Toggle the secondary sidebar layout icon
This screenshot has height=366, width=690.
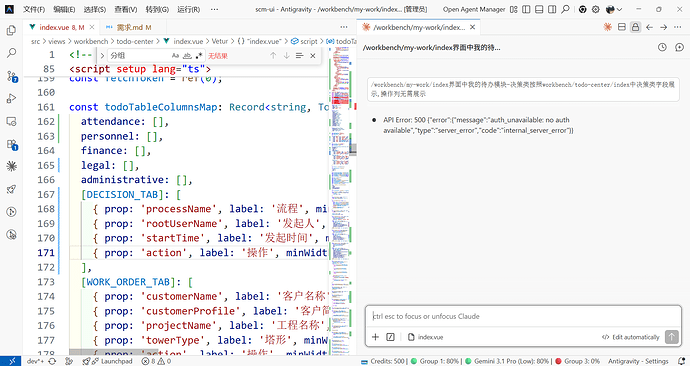(x=552, y=9)
